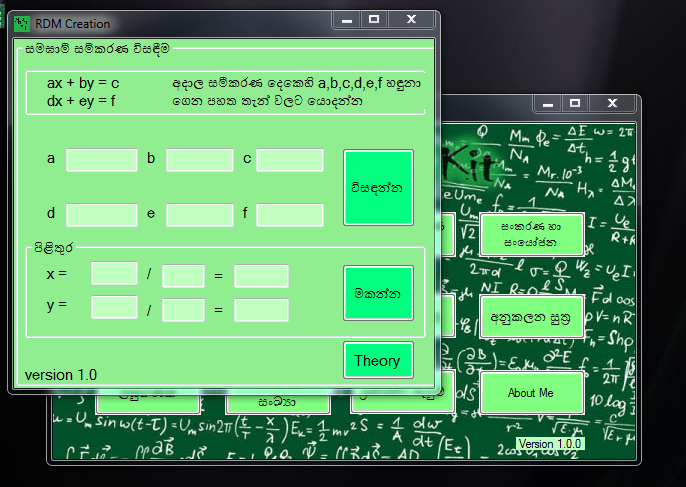The image size is (686, 487).
Task: Click the විසඳන්න solve button
Action: 378,188
